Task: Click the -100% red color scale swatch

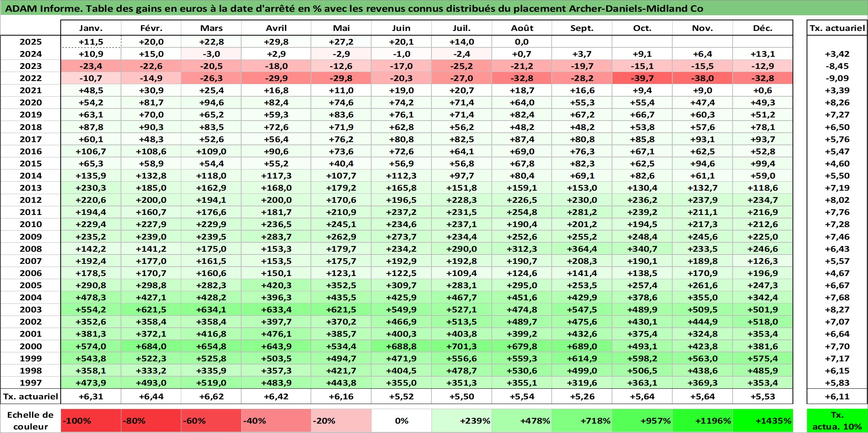Action: 91,421
